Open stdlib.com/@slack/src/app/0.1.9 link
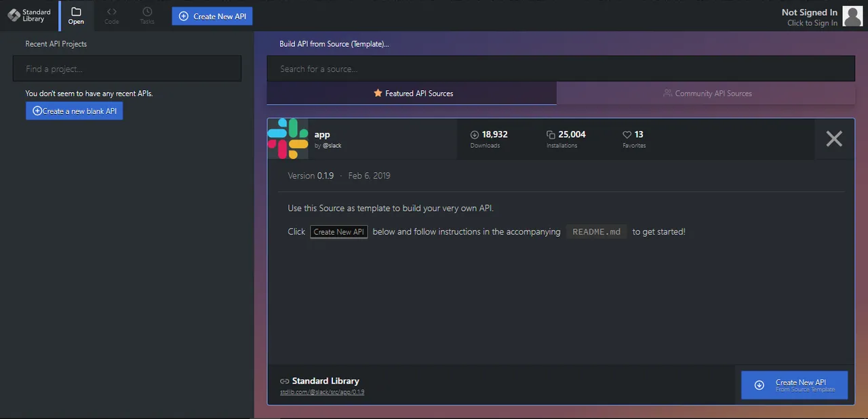 [322, 392]
